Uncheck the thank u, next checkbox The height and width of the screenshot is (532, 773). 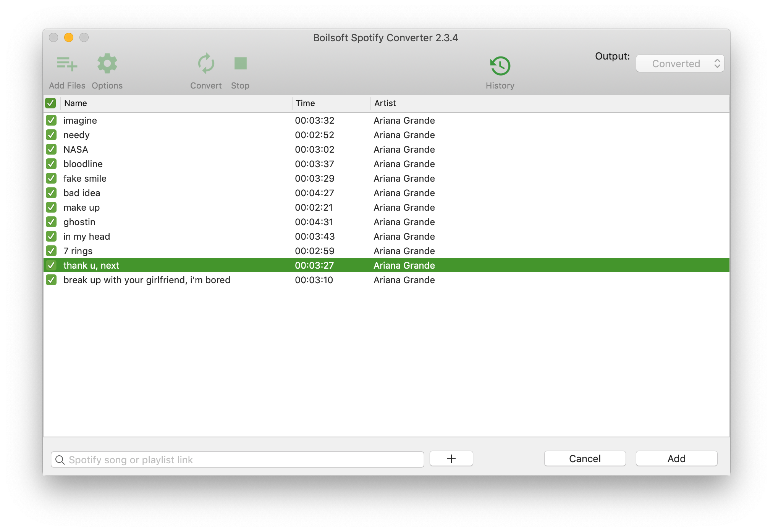point(51,265)
